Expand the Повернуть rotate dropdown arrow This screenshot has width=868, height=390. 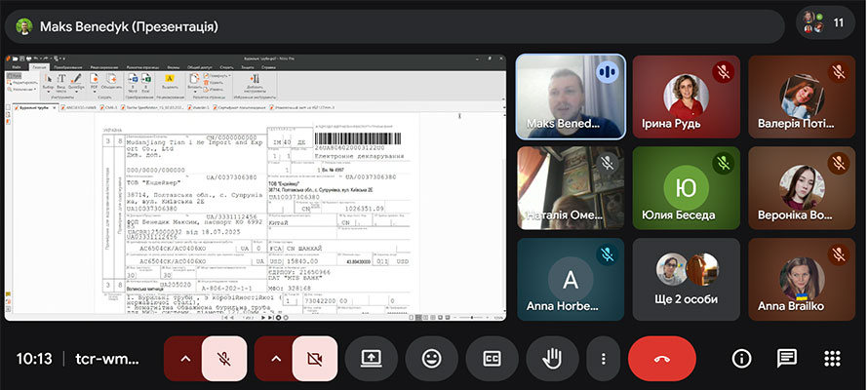pos(230,76)
